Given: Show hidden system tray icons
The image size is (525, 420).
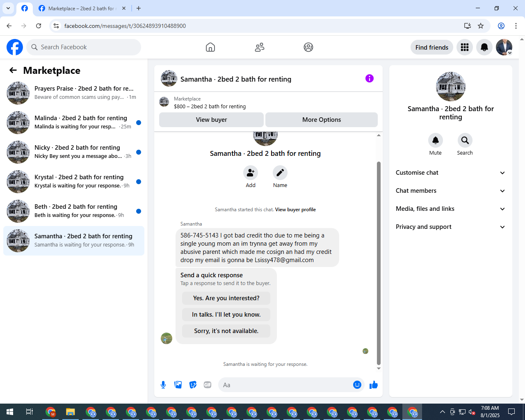Looking at the screenshot, I should [x=442, y=412].
